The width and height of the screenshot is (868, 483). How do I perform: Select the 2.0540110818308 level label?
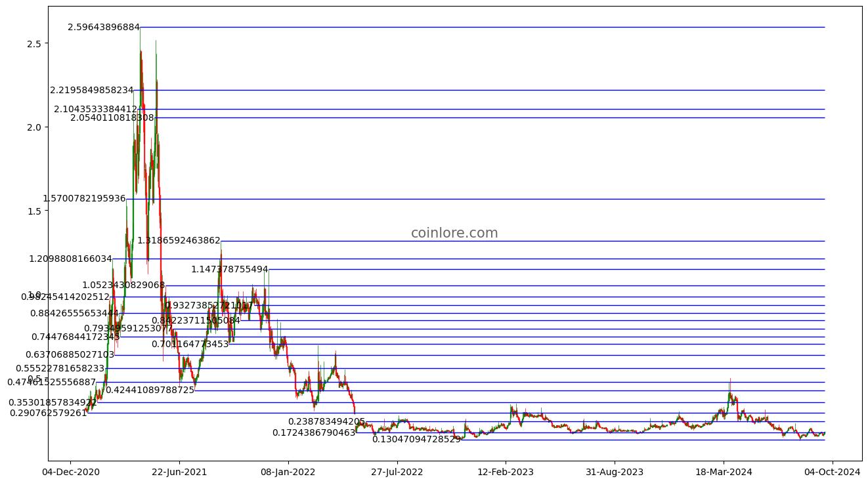click(112, 117)
